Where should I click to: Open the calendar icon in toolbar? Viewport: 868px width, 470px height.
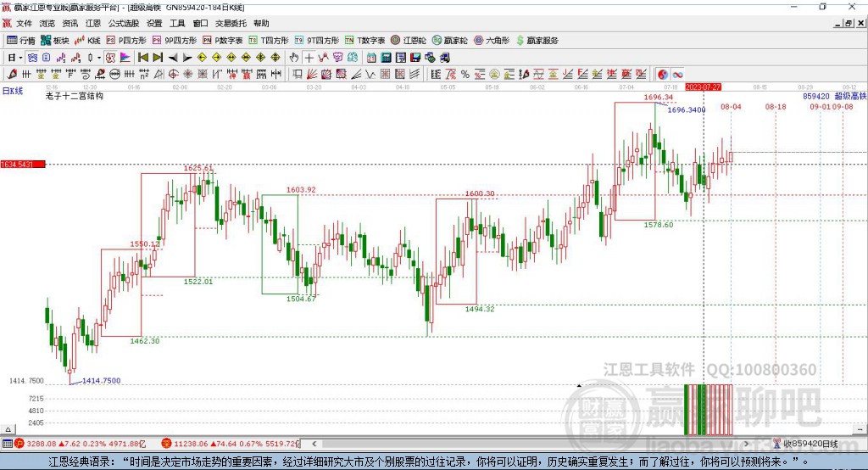click(371, 58)
